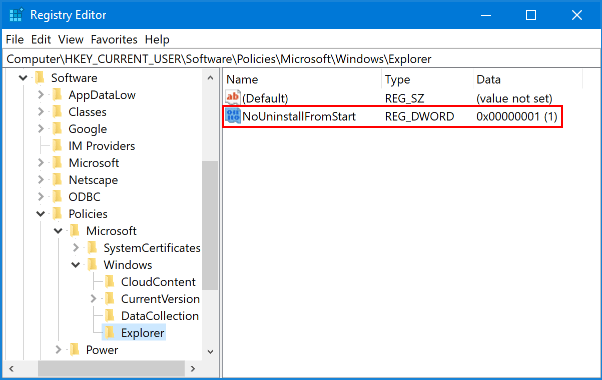Click the 0x00000001 (1) data cell
Viewport: 602px width, 380px height.
coord(517,116)
